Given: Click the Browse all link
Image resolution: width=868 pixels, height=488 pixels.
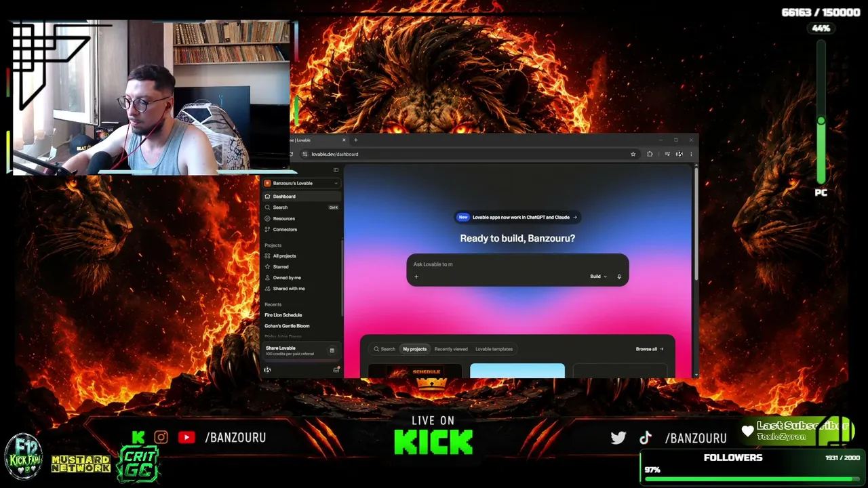Looking at the screenshot, I should [x=650, y=349].
